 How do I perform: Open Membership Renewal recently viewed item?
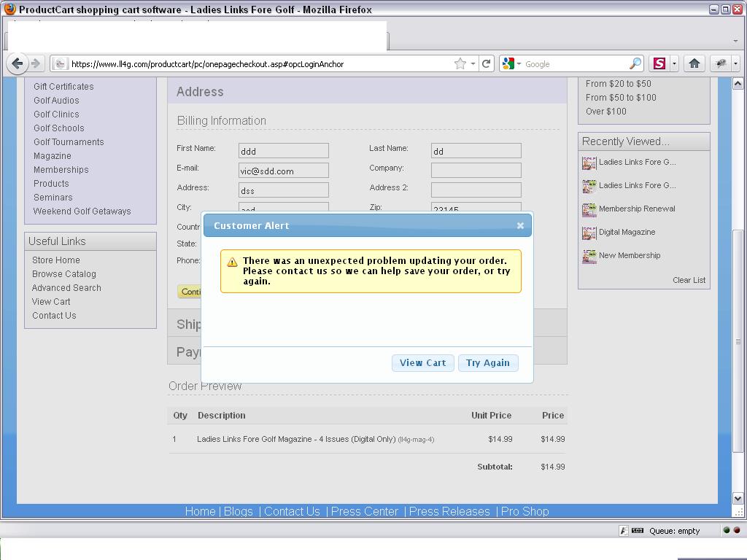[637, 209]
